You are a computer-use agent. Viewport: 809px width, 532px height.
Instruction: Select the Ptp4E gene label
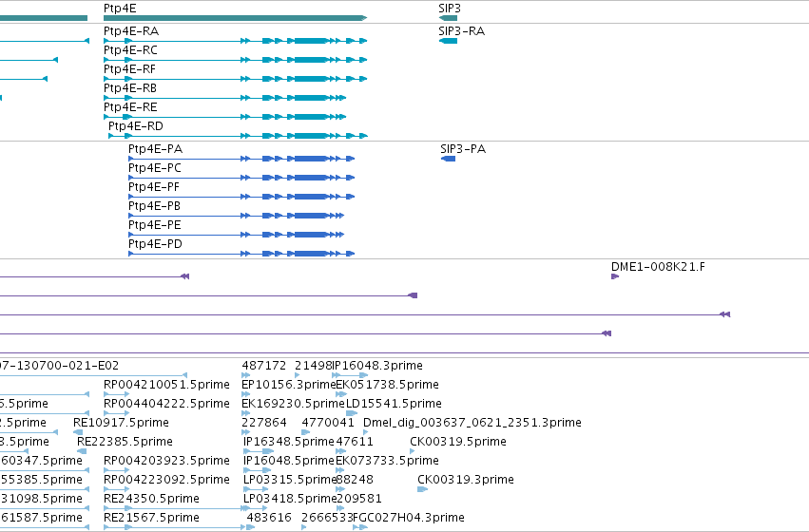120,9
